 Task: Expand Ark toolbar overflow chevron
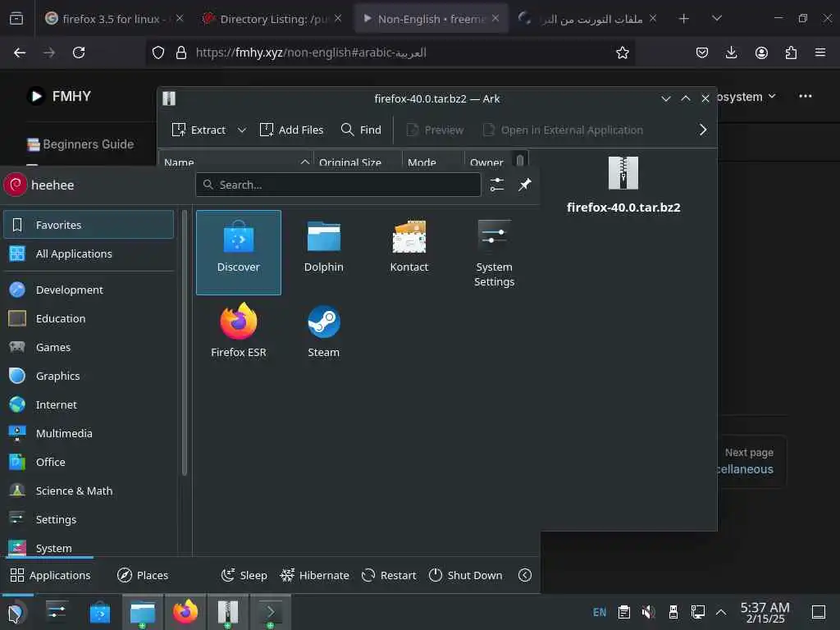coord(703,130)
